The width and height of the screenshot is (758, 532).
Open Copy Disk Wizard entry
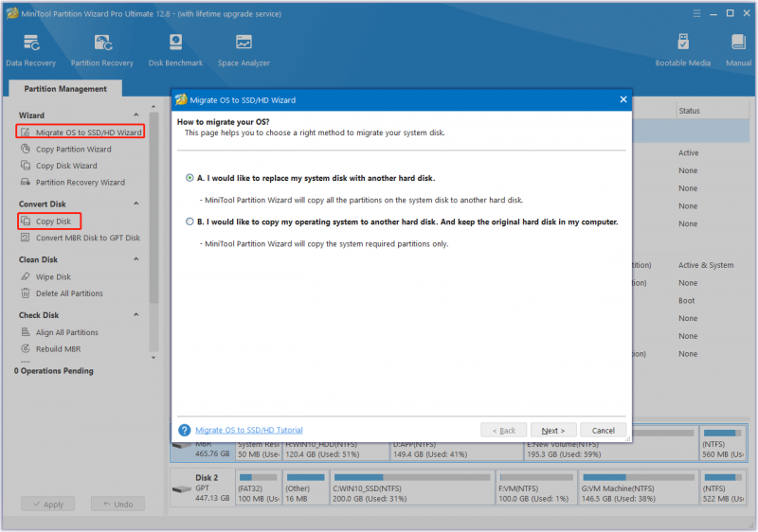[66, 165]
